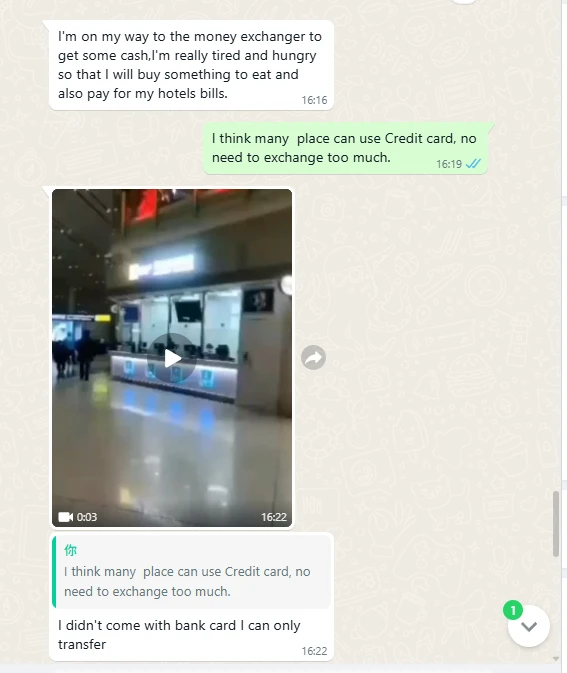Open the quoted reply about Credit card

192,572
